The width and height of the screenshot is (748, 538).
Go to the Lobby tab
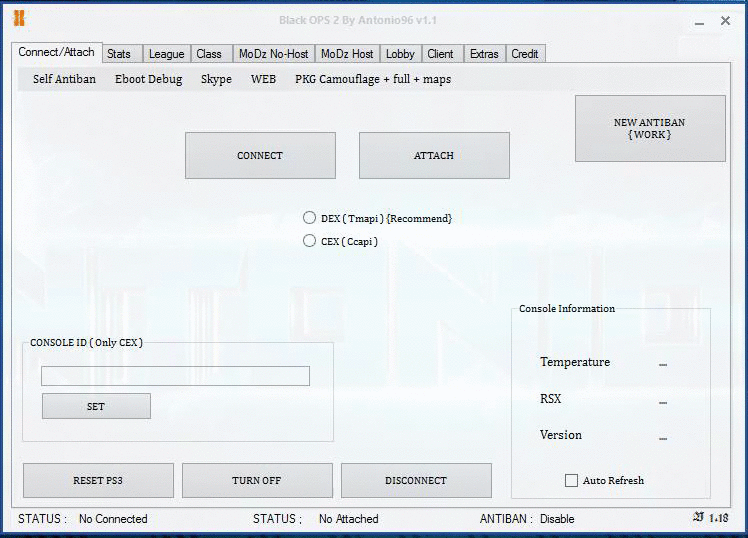[400, 54]
